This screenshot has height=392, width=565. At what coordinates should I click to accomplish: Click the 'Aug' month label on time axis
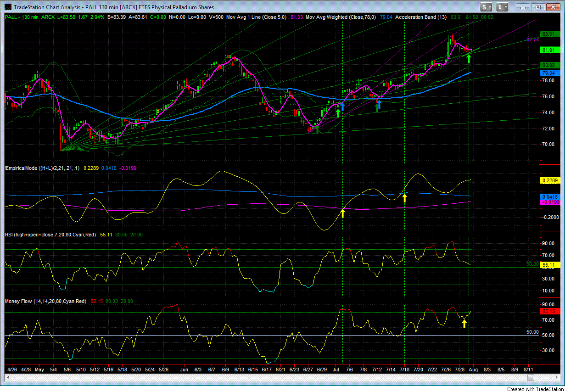(x=474, y=369)
